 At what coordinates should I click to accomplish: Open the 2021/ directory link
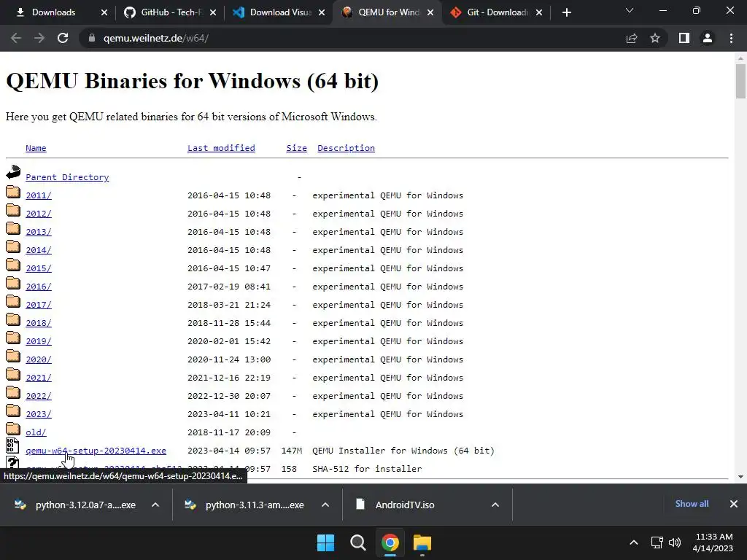(x=39, y=378)
